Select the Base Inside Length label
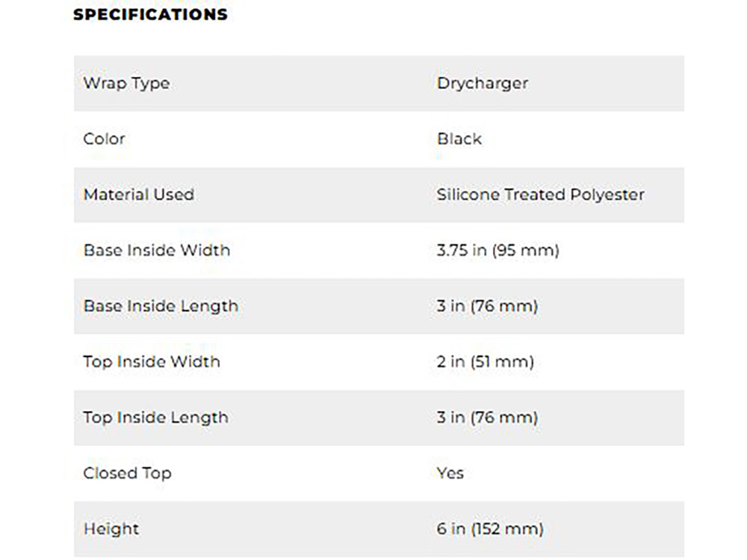 (161, 305)
